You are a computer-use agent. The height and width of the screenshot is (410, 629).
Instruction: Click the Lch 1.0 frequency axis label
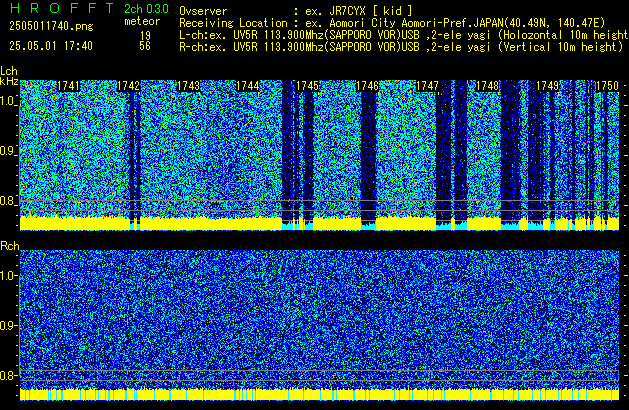coord(8,101)
